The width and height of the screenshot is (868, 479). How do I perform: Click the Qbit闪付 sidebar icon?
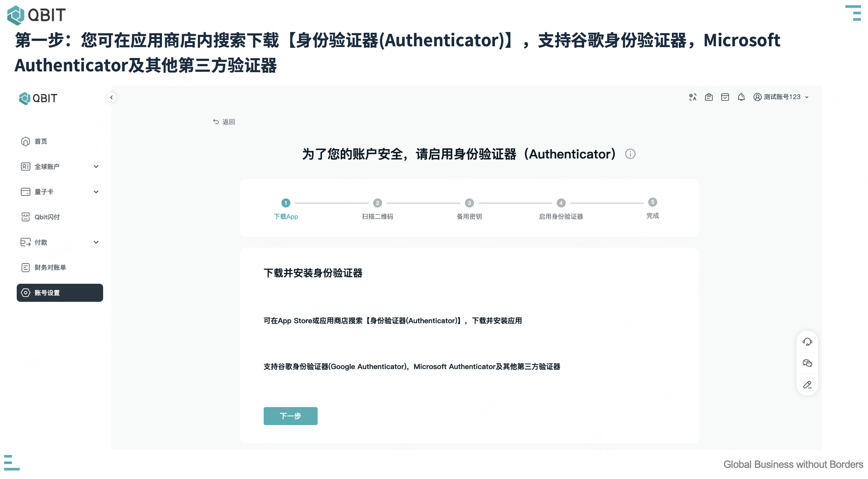click(25, 217)
